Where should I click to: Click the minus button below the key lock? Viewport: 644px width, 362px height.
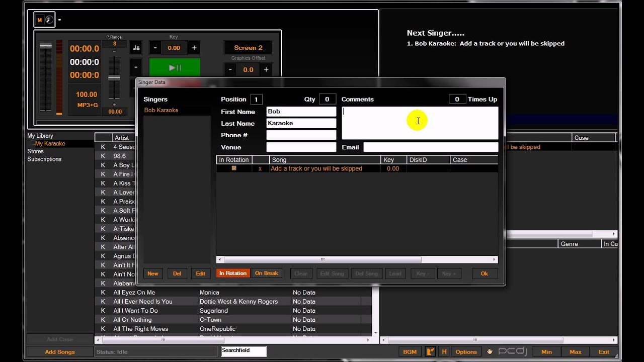[136, 67]
